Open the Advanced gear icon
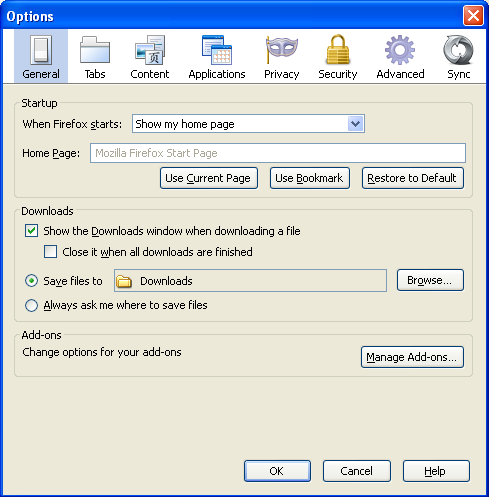The height and width of the screenshot is (497, 489). pos(400,50)
